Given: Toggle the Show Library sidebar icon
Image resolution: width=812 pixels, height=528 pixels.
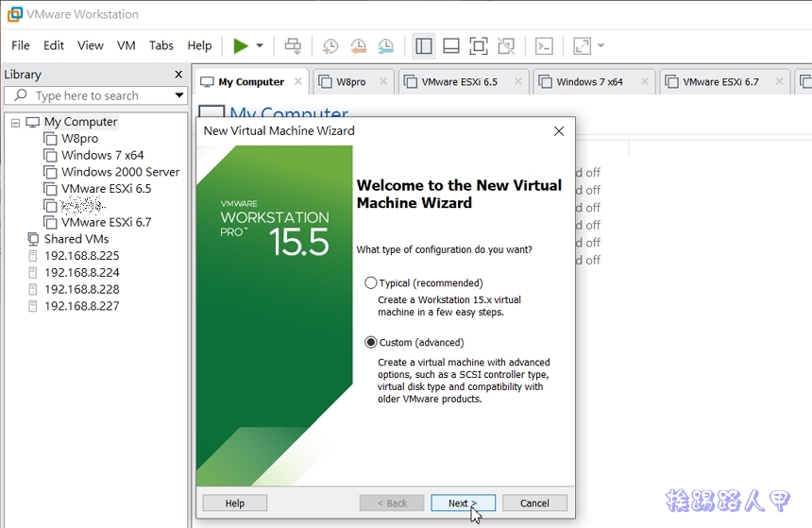Looking at the screenshot, I should (424, 45).
